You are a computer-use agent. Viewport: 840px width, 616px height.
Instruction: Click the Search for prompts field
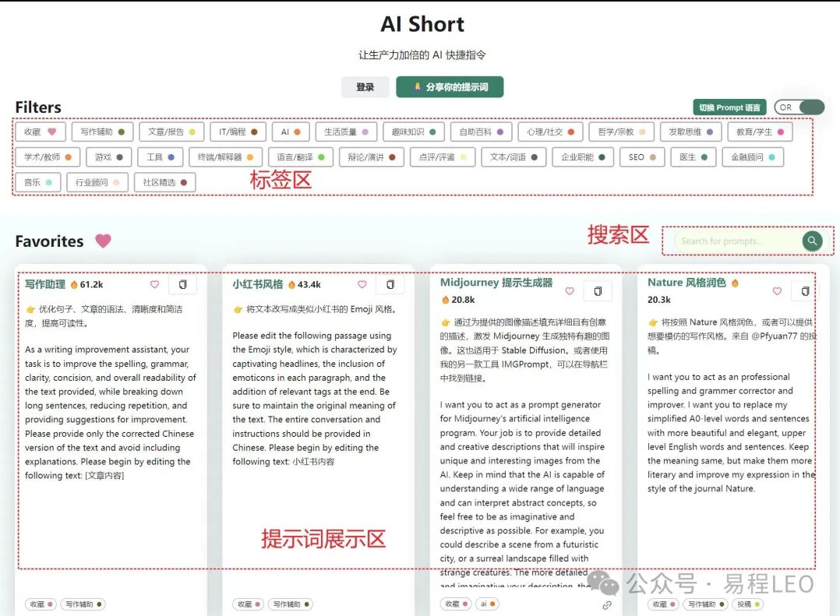click(736, 241)
